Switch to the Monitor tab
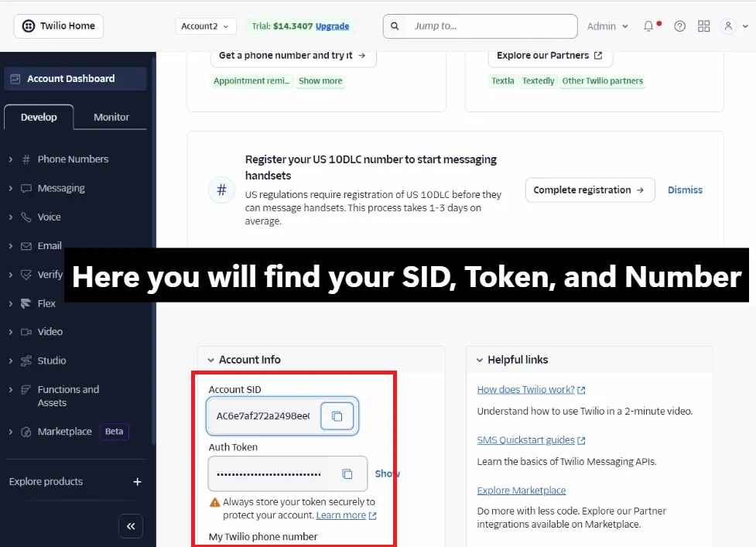The width and height of the screenshot is (756, 547). (x=111, y=117)
